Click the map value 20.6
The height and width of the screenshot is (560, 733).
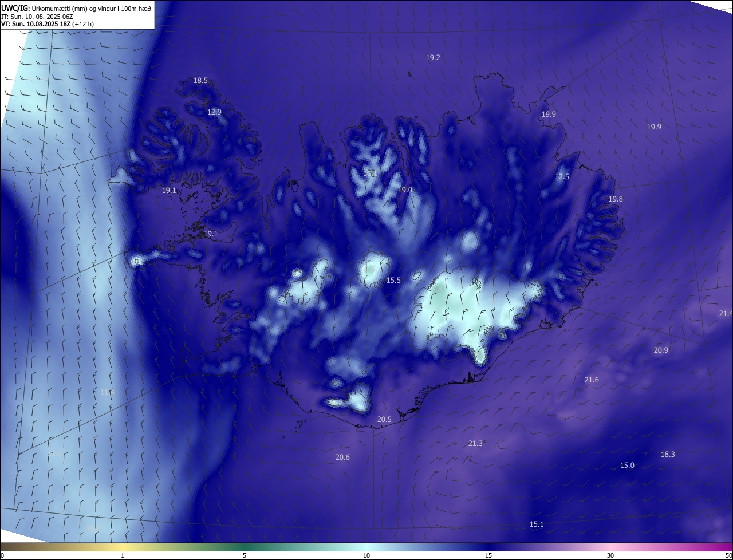pos(342,457)
